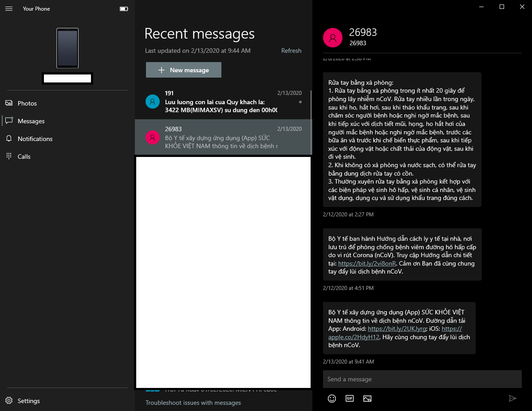This screenshot has height=411, width=532.
Task: Close the Your Phone window
Action: tap(522, 7)
